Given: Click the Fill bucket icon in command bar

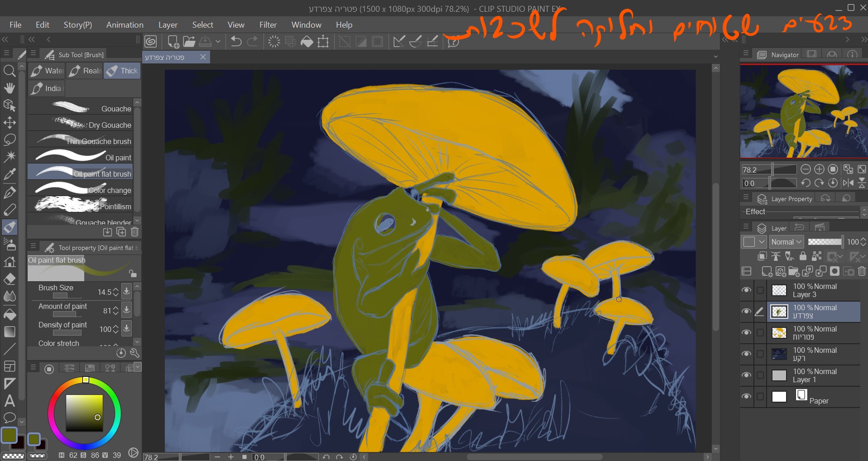Looking at the screenshot, I should [x=307, y=42].
